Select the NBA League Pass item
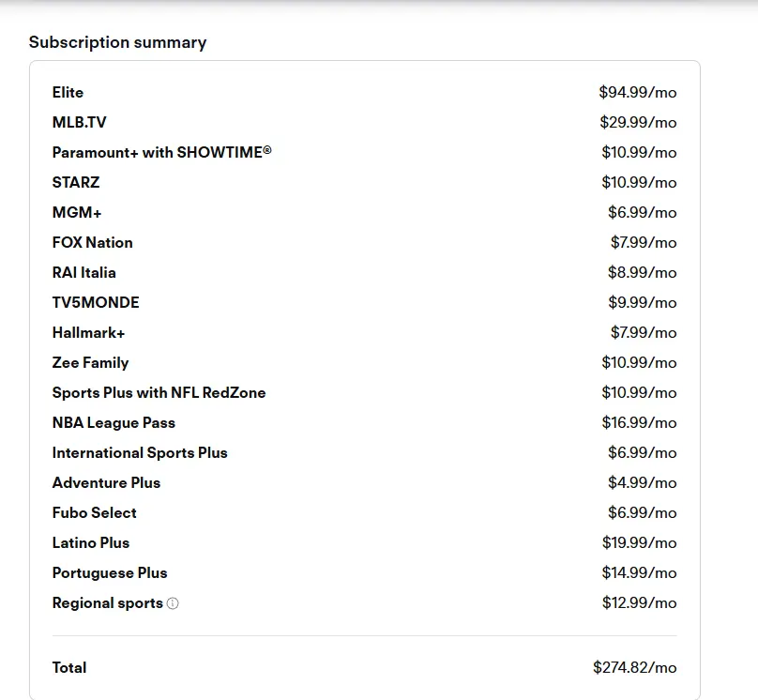The width and height of the screenshot is (758, 700). [x=114, y=423]
